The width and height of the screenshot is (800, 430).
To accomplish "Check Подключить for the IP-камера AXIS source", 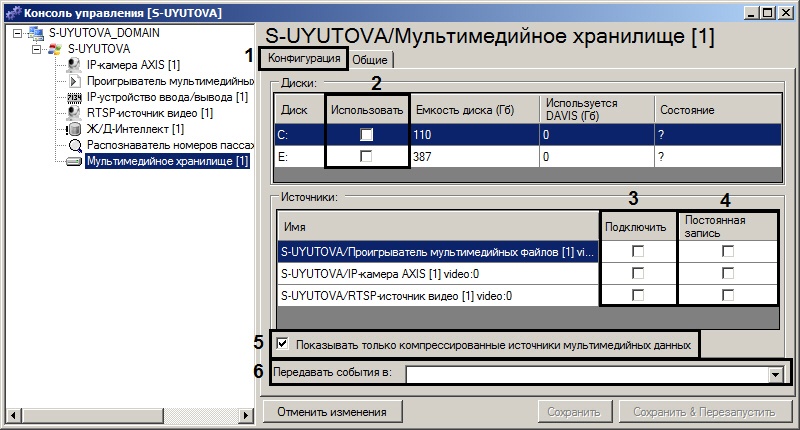I will (x=638, y=273).
